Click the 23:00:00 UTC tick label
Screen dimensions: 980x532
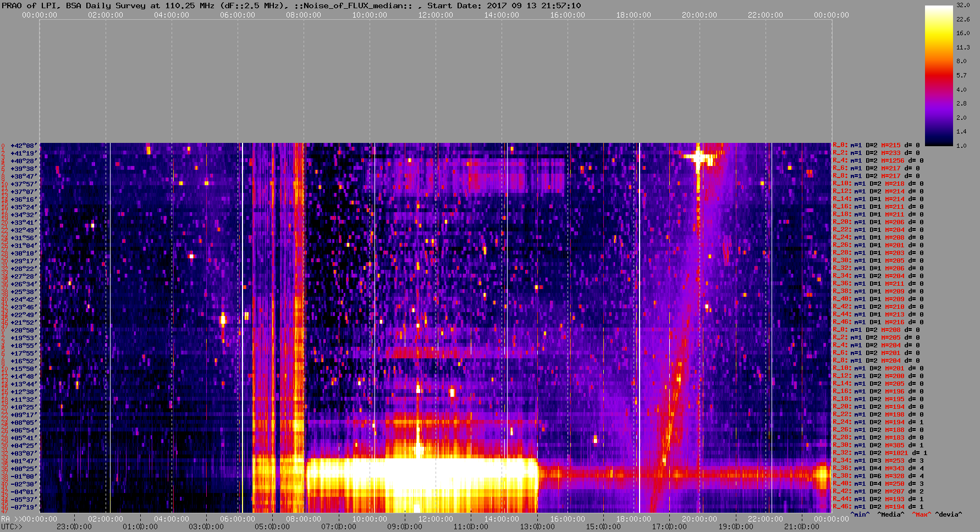[x=74, y=527]
